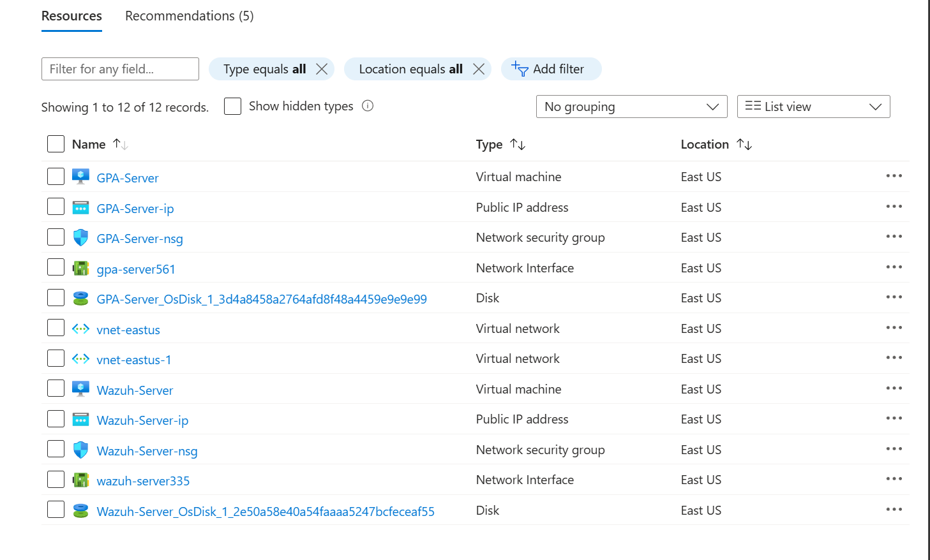
Task: Remove the Location equals all filter
Action: pyautogui.click(x=479, y=69)
